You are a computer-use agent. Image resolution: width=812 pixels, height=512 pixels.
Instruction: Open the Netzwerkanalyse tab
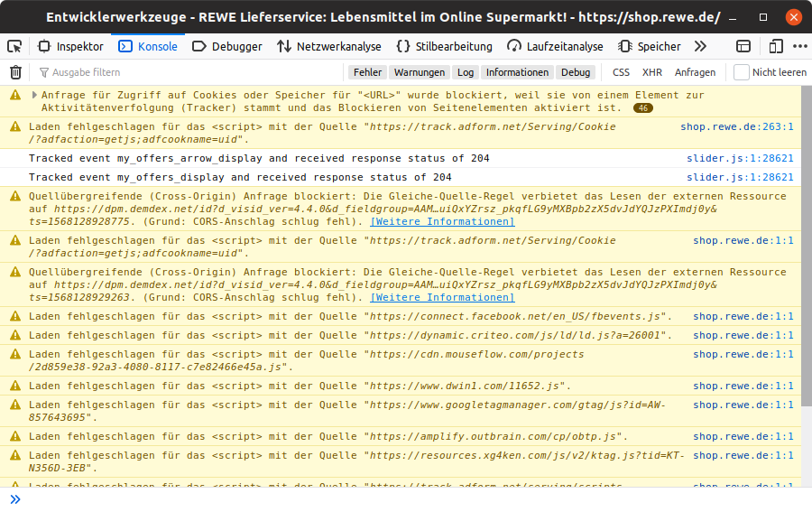pyautogui.click(x=329, y=47)
